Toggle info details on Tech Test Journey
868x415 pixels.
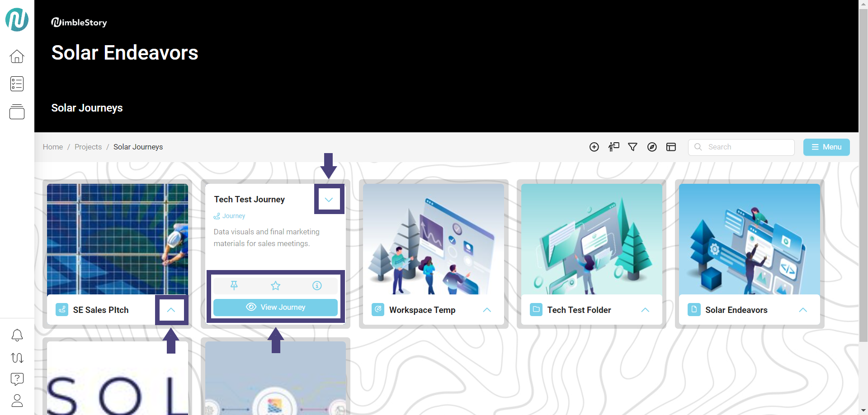pyautogui.click(x=316, y=285)
